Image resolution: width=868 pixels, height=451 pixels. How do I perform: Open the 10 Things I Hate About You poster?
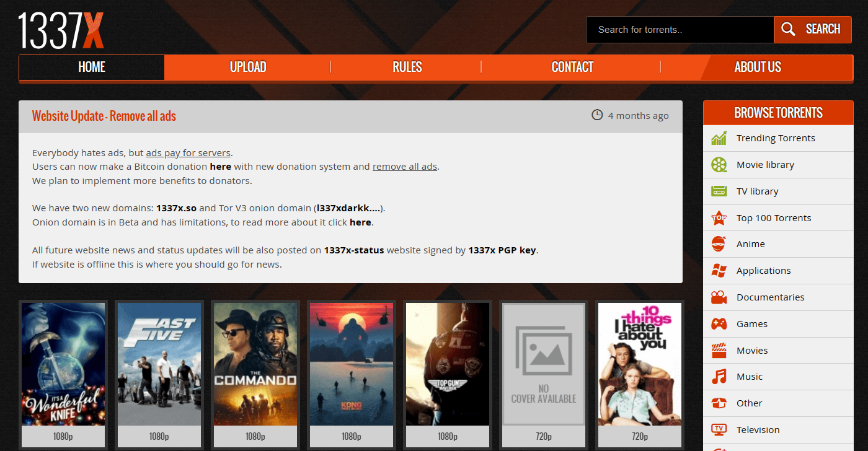pyautogui.click(x=640, y=364)
